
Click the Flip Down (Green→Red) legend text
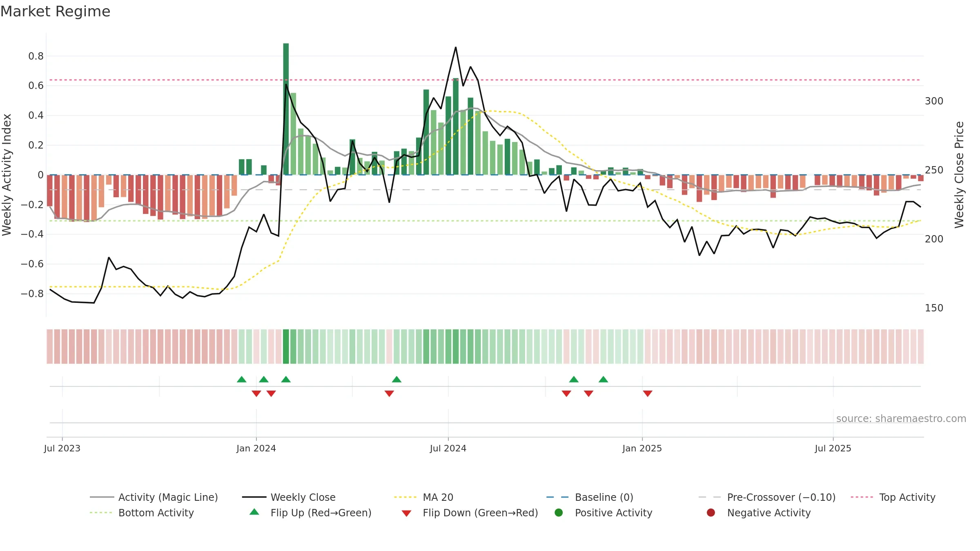click(x=480, y=513)
